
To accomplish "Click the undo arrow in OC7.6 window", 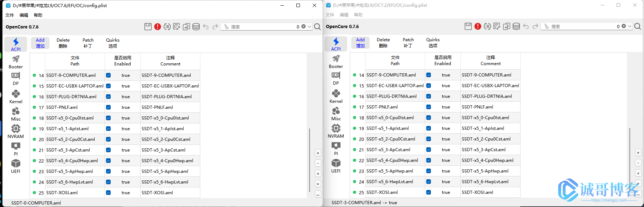I will [x=206, y=27].
